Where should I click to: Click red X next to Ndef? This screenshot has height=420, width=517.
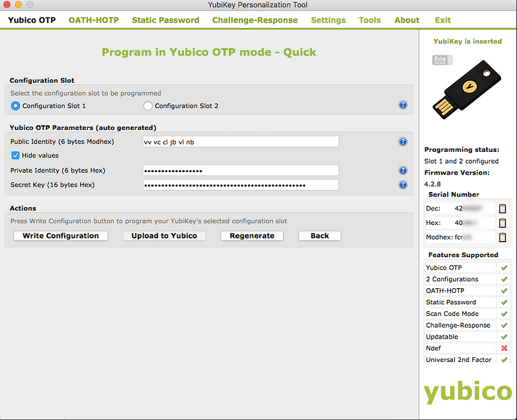504,348
